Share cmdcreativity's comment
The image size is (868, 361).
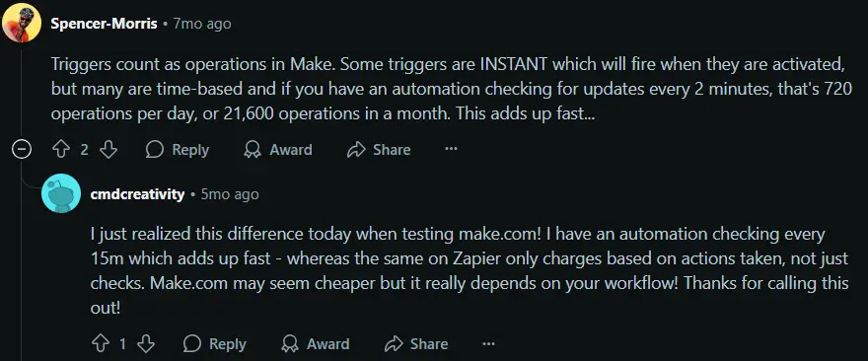point(416,344)
